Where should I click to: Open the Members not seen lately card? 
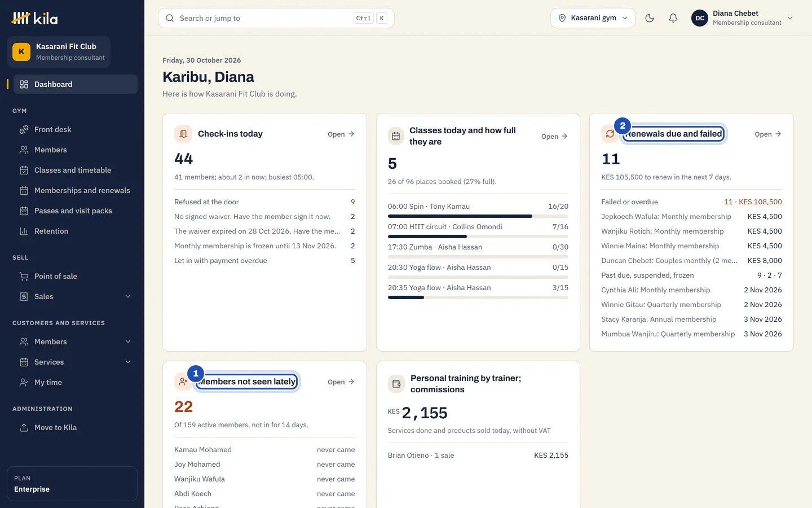tap(341, 382)
